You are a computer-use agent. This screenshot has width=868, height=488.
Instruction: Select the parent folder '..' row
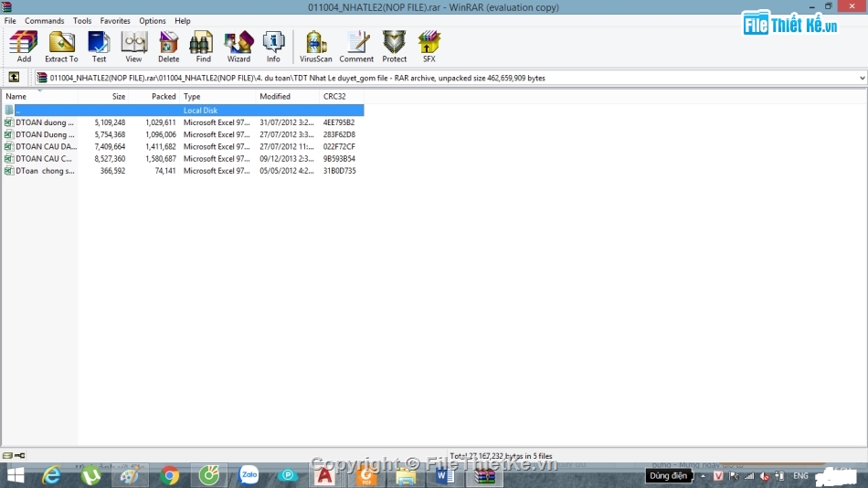click(183, 111)
